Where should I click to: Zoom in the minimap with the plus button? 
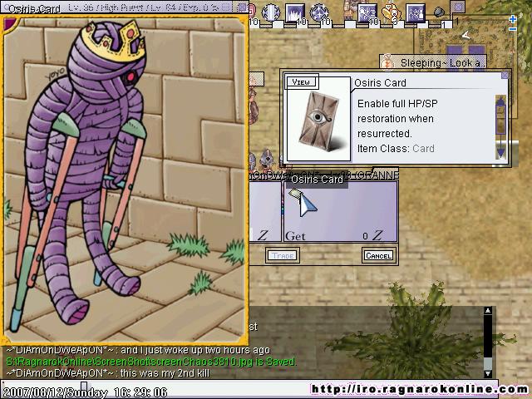[x=513, y=19]
